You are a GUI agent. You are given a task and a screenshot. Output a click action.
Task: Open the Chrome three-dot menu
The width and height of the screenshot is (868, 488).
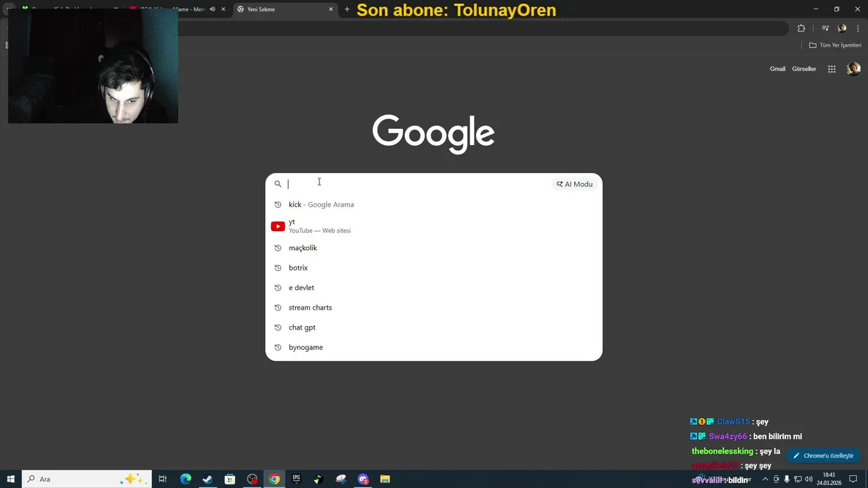[x=858, y=28]
